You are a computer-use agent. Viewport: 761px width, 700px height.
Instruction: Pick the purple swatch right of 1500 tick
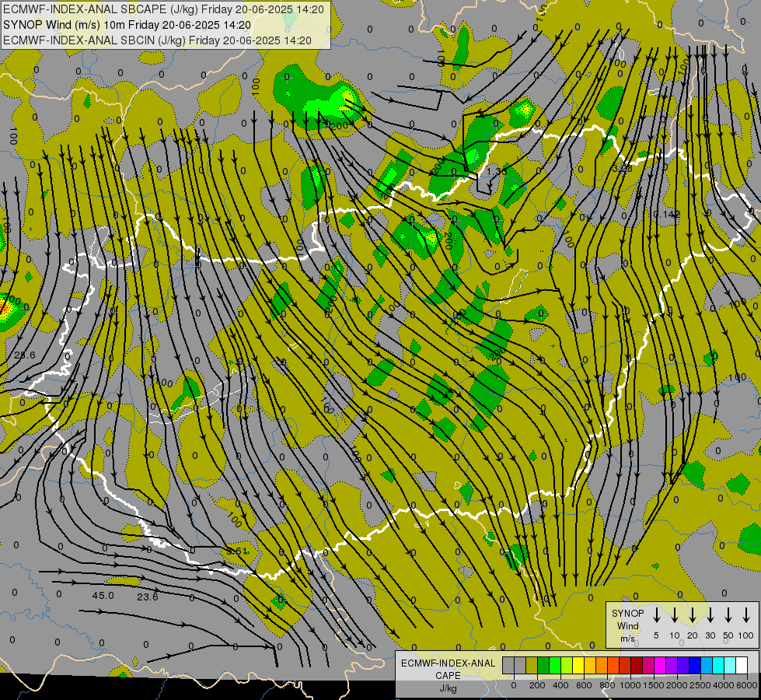pyautogui.click(x=672, y=665)
